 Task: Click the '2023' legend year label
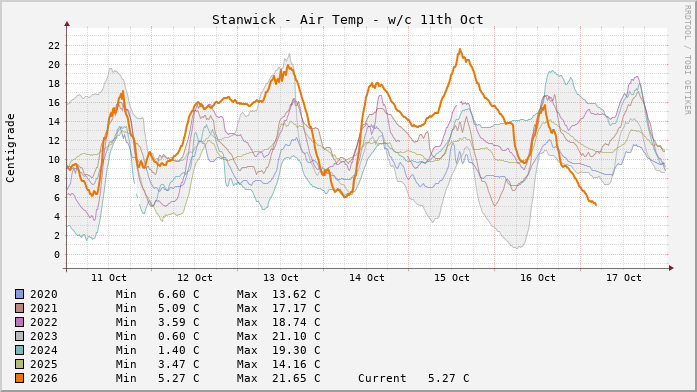pyautogui.click(x=44, y=336)
